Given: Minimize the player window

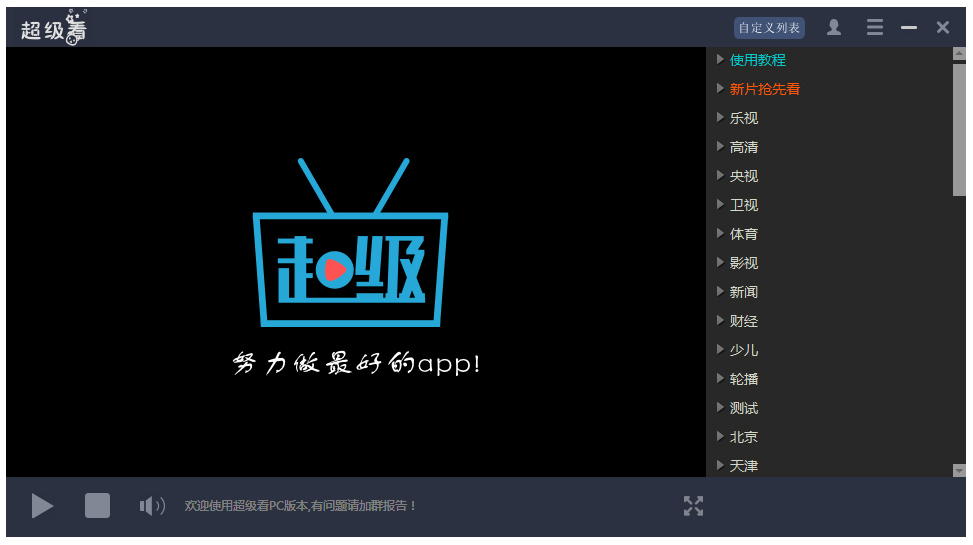Looking at the screenshot, I should [x=909, y=28].
